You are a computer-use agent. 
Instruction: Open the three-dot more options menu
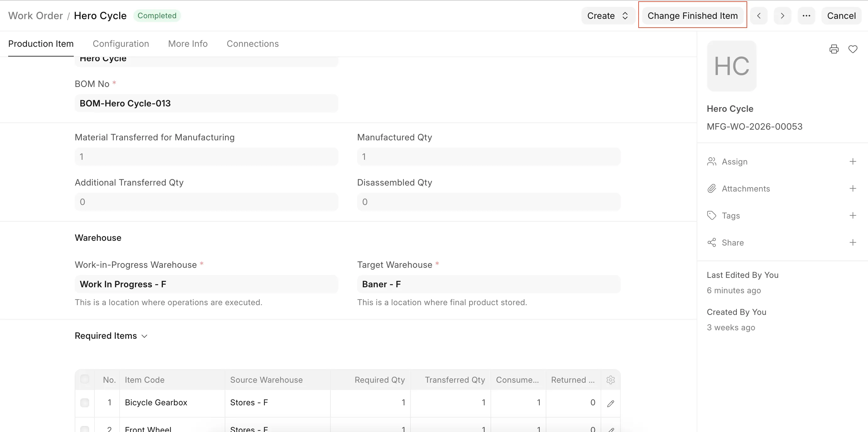pyautogui.click(x=806, y=16)
